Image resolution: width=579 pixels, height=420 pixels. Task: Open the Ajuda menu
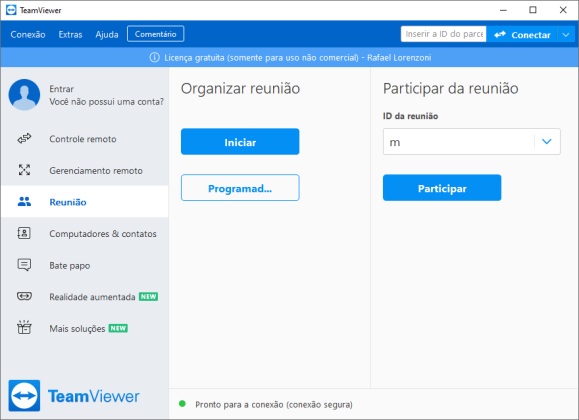(107, 35)
